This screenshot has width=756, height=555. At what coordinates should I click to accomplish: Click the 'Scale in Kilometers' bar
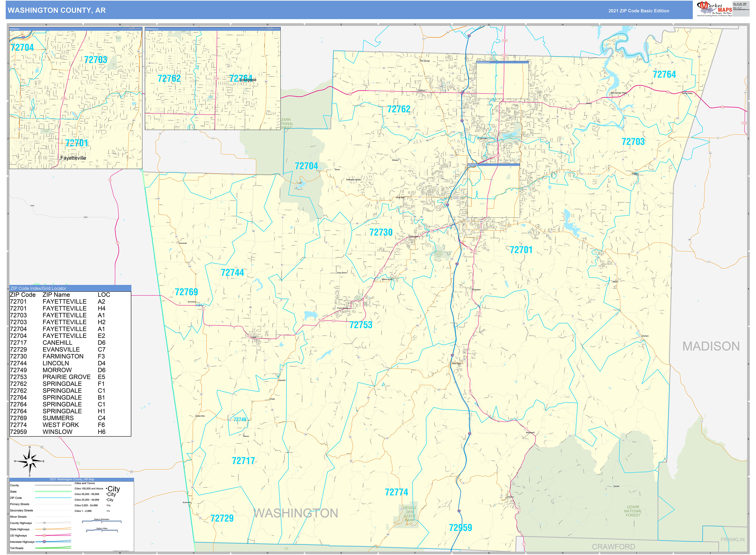pos(101,521)
